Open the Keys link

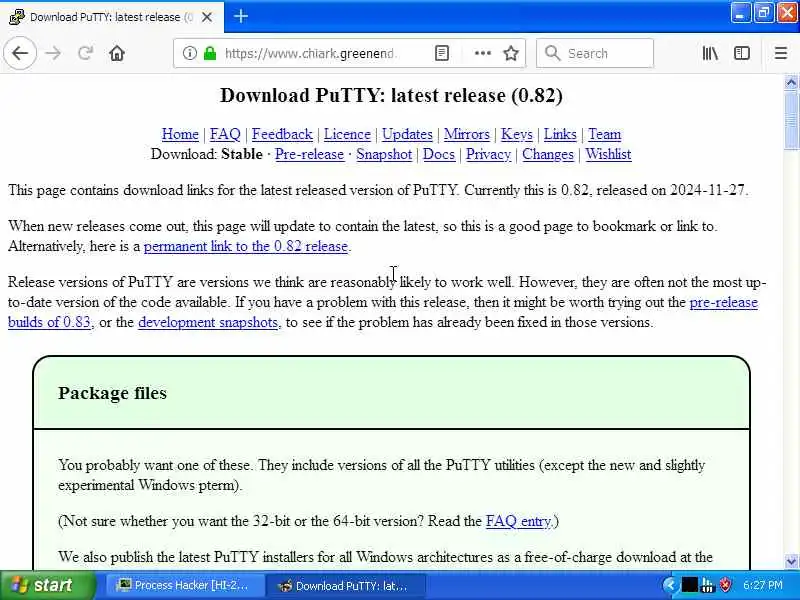pos(516,134)
